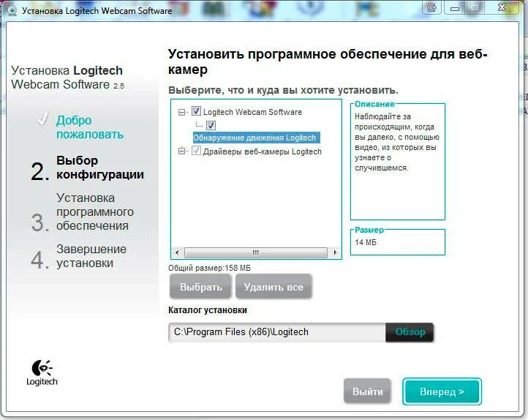Focus the install path field C:\Program Files (x86)\Logitech
Screen dimensions: 528x420
click(276, 332)
